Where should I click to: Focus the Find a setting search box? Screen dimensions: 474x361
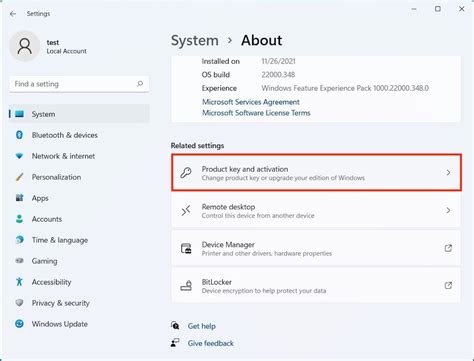(79, 84)
